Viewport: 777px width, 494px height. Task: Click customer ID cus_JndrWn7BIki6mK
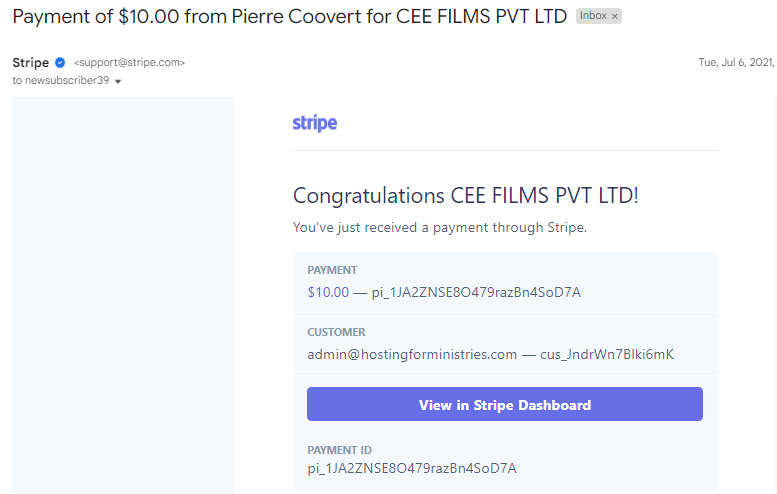607,354
